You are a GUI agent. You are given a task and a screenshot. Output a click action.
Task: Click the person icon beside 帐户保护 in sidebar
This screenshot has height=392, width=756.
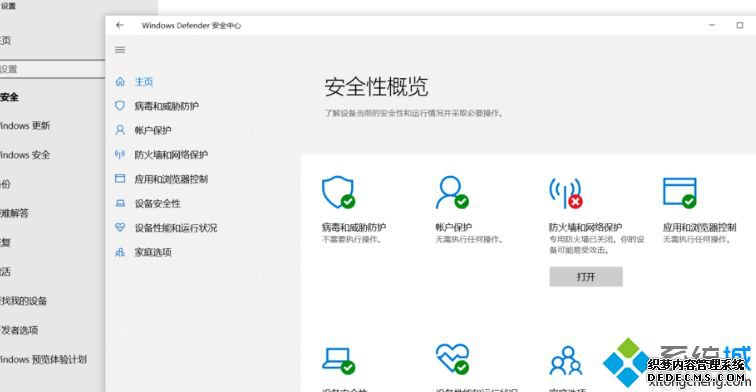[120, 130]
